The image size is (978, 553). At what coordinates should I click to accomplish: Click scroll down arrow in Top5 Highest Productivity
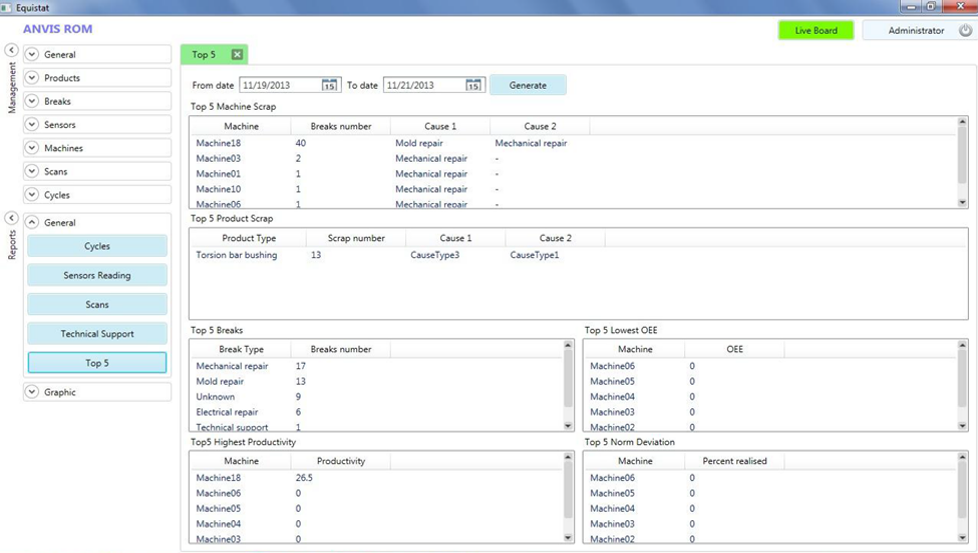[x=568, y=537]
